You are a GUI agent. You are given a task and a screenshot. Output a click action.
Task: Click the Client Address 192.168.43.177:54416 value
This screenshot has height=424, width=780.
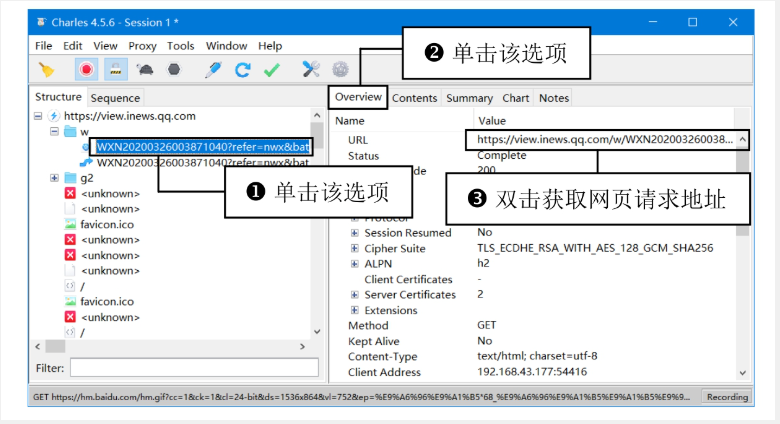pyautogui.click(x=532, y=372)
